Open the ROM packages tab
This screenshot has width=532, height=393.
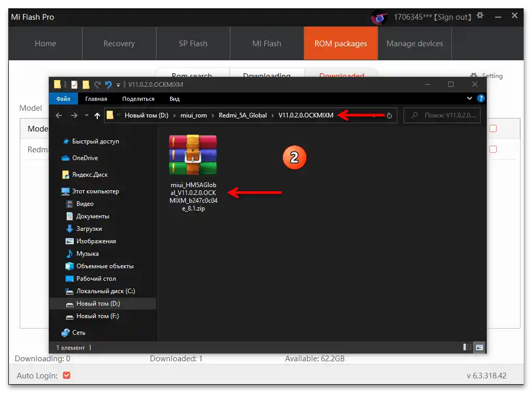(341, 43)
